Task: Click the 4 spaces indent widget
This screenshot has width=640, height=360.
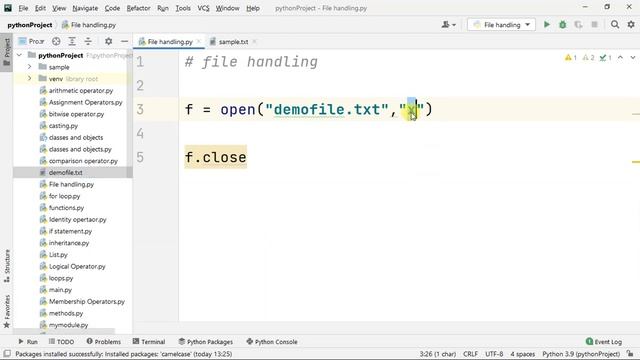Action: click(x=522, y=354)
